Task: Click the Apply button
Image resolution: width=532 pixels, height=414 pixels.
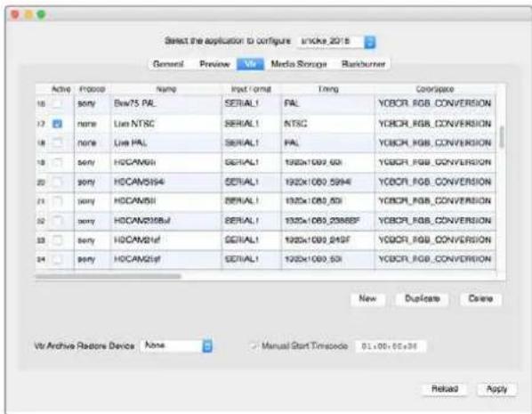Action: [x=496, y=389]
